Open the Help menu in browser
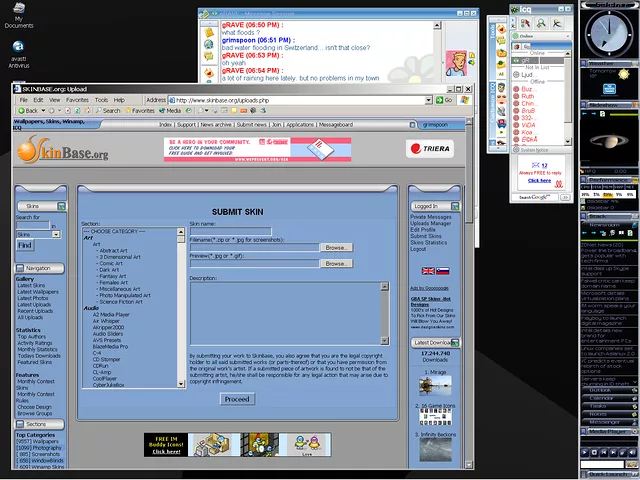 point(119,100)
